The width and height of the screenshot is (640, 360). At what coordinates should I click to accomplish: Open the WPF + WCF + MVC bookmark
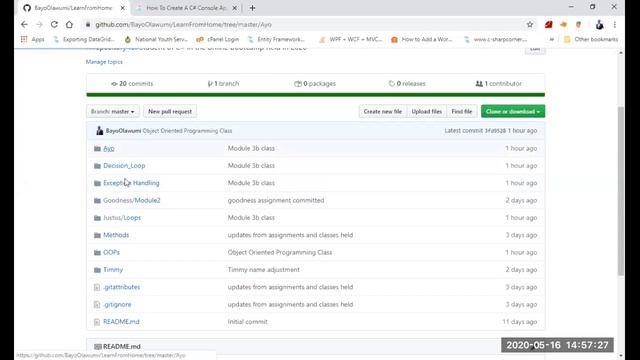[x=351, y=39]
